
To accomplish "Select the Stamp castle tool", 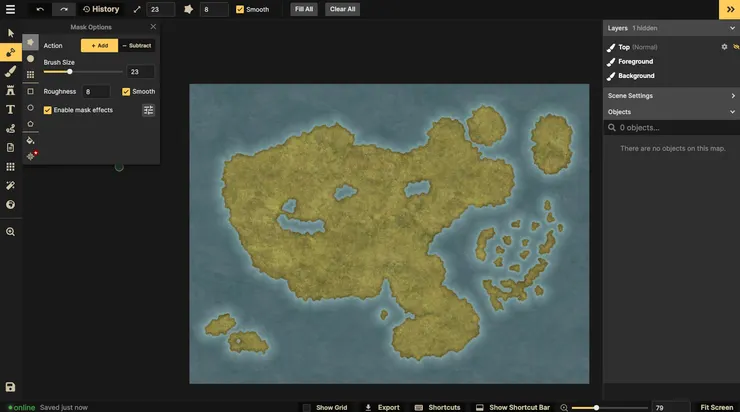I will click(x=10, y=90).
